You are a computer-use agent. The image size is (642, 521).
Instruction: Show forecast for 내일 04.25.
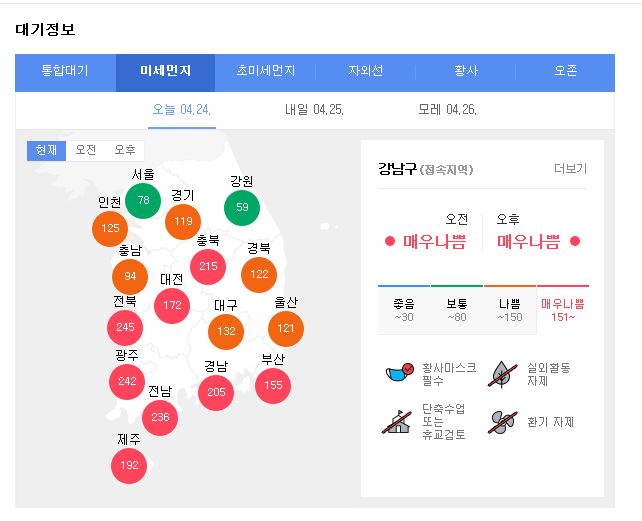(314, 109)
